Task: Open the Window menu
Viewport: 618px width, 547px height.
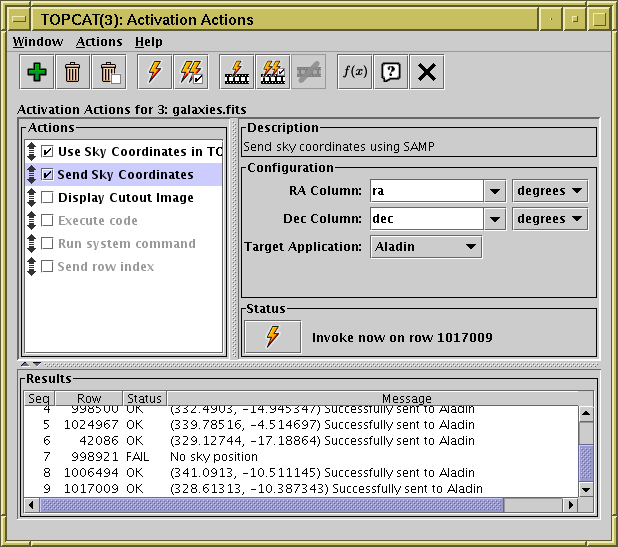Action: (x=37, y=42)
